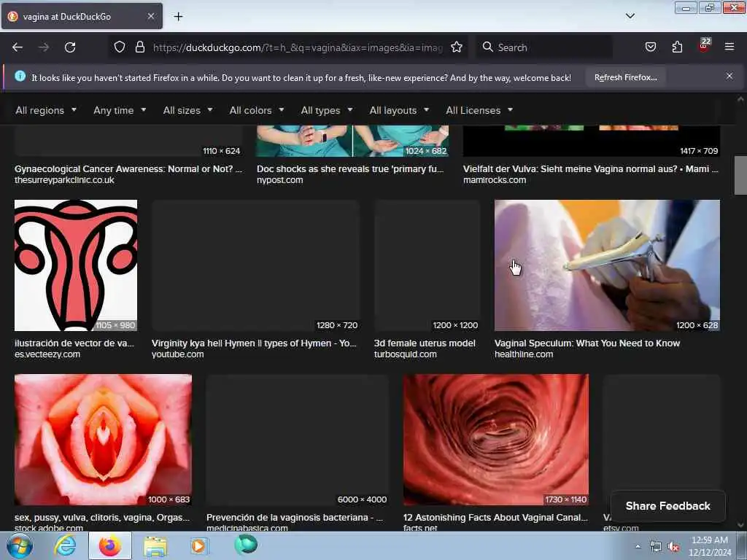Open the stock.adobe.com image thumbnail
The image size is (747, 560).
click(104, 440)
